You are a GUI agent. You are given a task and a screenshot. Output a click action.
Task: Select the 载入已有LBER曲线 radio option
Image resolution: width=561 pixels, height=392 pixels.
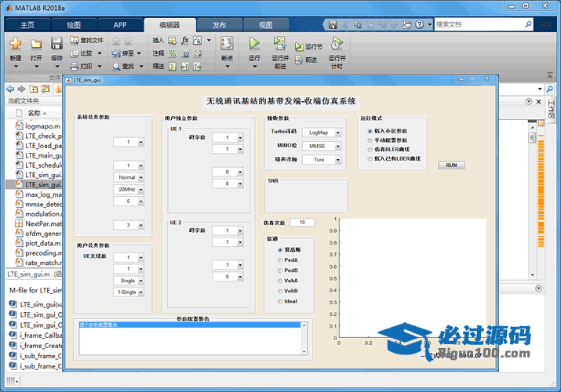click(370, 159)
